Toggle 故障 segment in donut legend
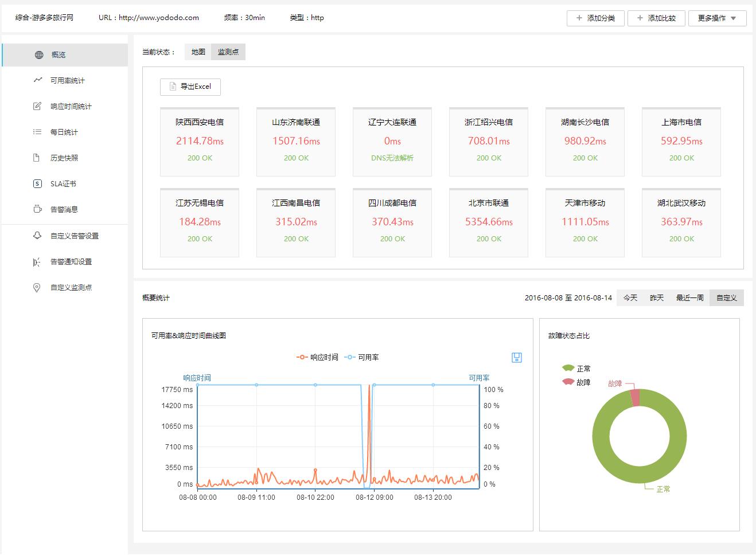 pyautogui.click(x=576, y=382)
